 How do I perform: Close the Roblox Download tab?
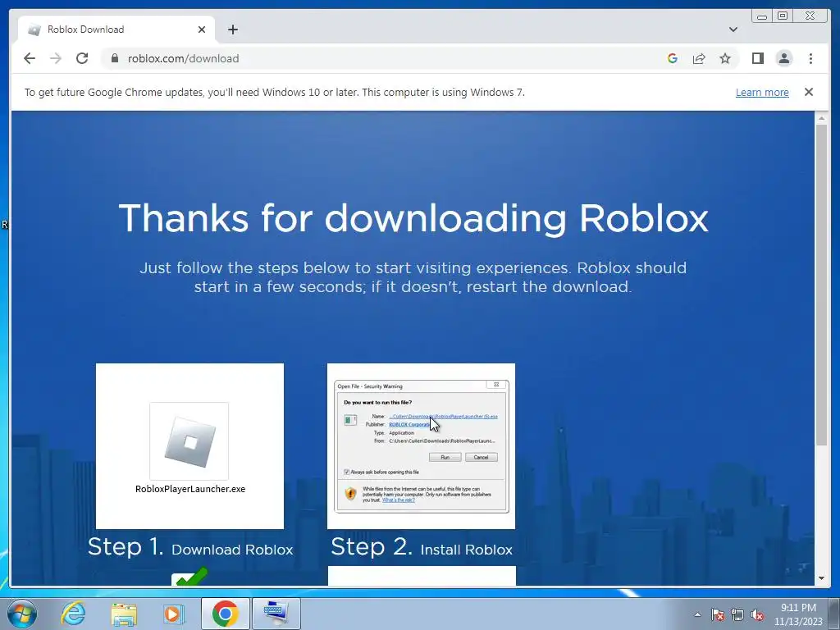202,30
